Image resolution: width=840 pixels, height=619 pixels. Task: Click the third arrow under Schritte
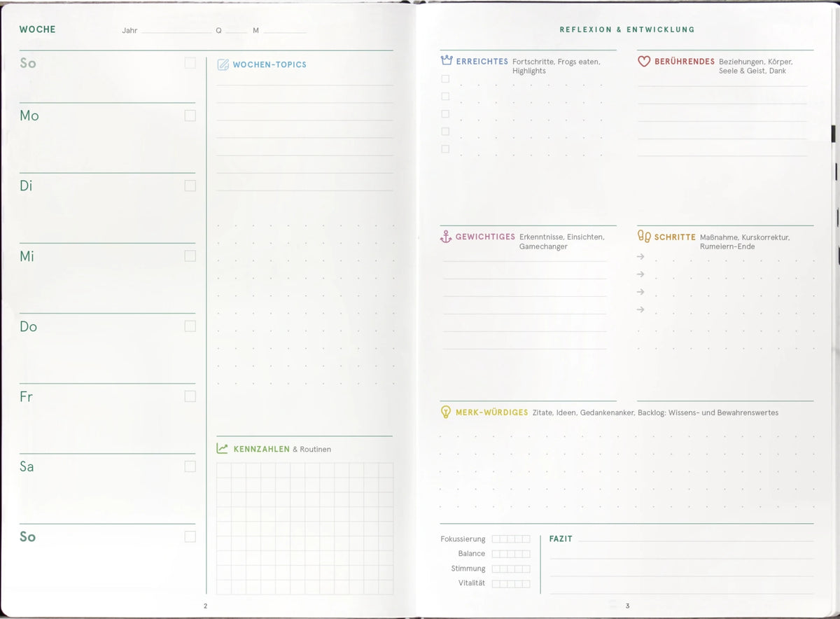click(640, 291)
